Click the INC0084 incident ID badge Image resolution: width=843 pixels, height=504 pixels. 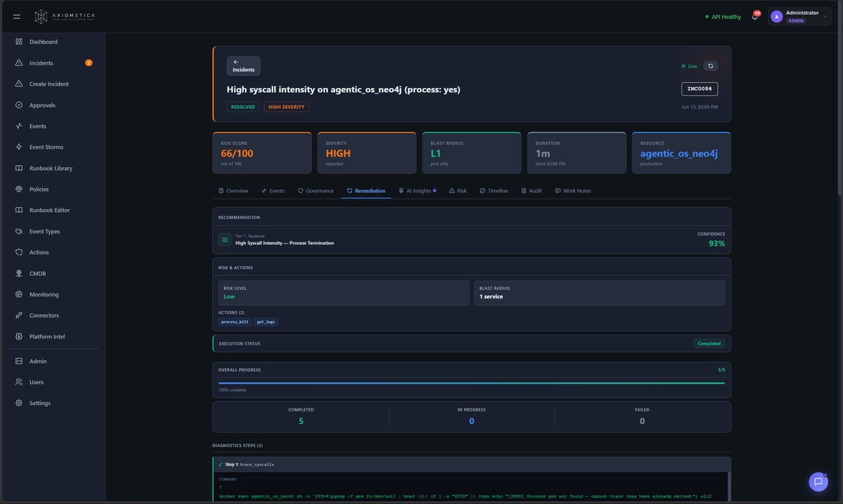700,89
